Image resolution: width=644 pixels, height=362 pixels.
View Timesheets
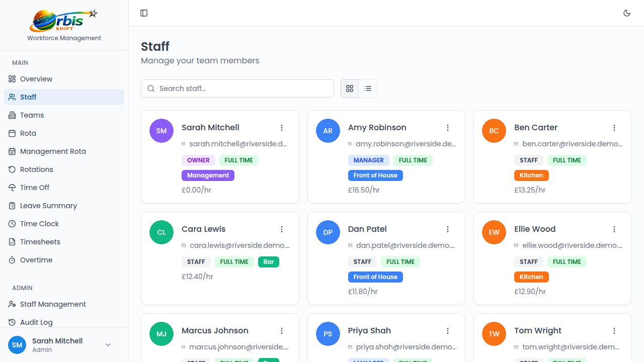click(64, 242)
